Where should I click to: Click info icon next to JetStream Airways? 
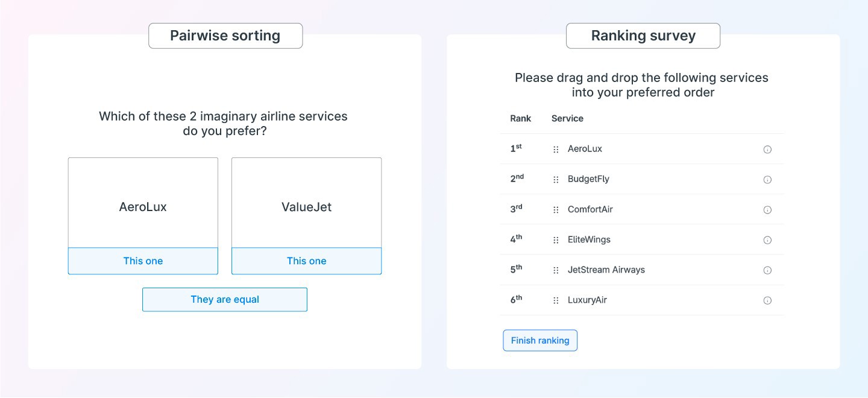coord(767,270)
